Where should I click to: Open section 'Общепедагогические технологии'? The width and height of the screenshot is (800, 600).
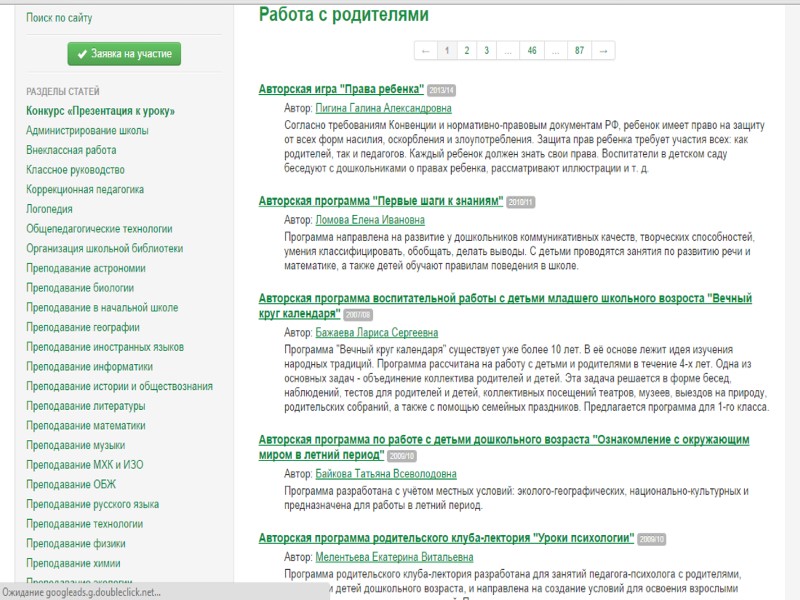click(99, 229)
